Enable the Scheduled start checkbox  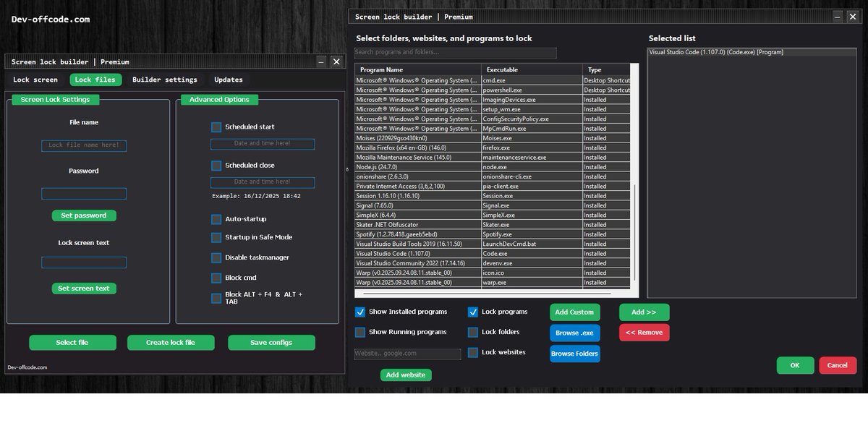216,127
